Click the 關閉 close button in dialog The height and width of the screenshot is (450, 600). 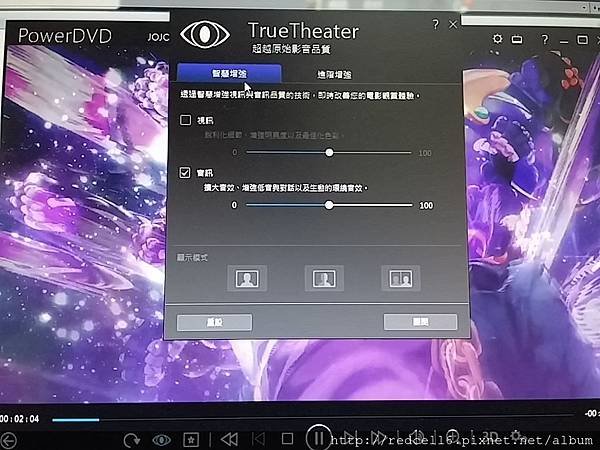coord(420,322)
